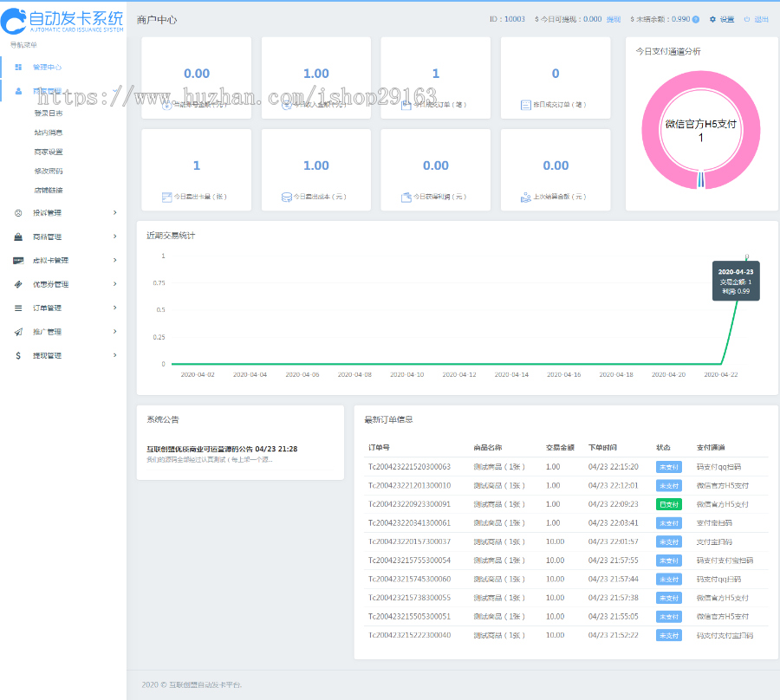
Task: Click the 提现管理 dollar sign icon
Action: tap(18, 355)
